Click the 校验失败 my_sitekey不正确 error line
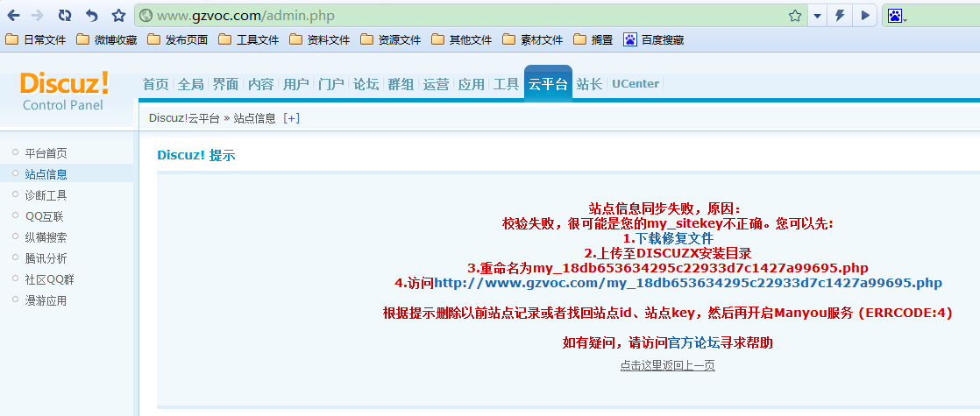This screenshot has width=980, height=416. click(667, 223)
